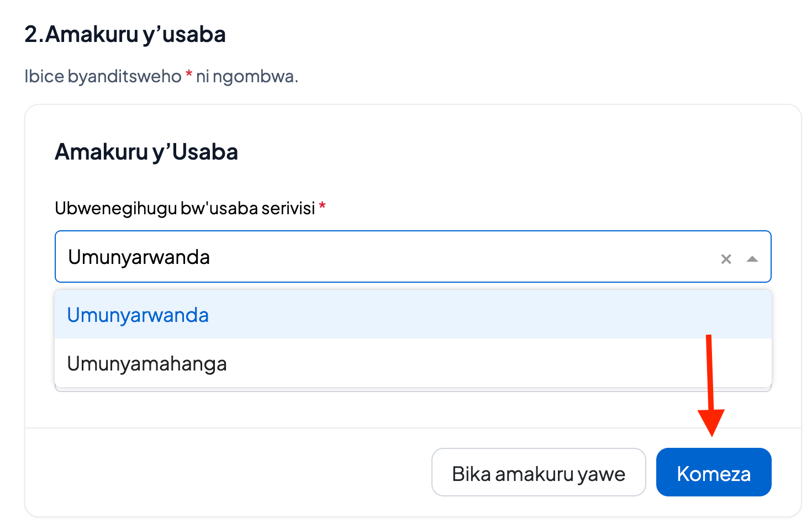Choose Umunyamahanga as your nationality
Image resolution: width=812 pixels, height=529 pixels.
point(146,363)
